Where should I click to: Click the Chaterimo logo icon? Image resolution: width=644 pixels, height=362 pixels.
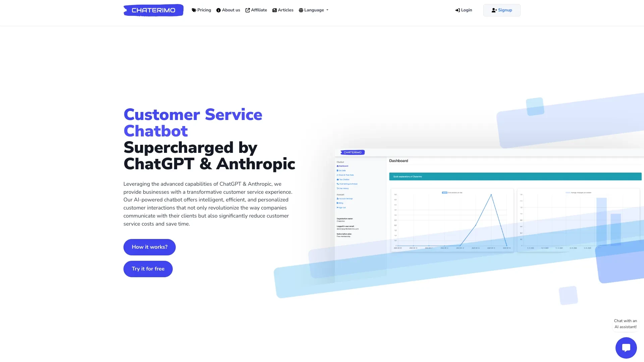coord(153,10)
